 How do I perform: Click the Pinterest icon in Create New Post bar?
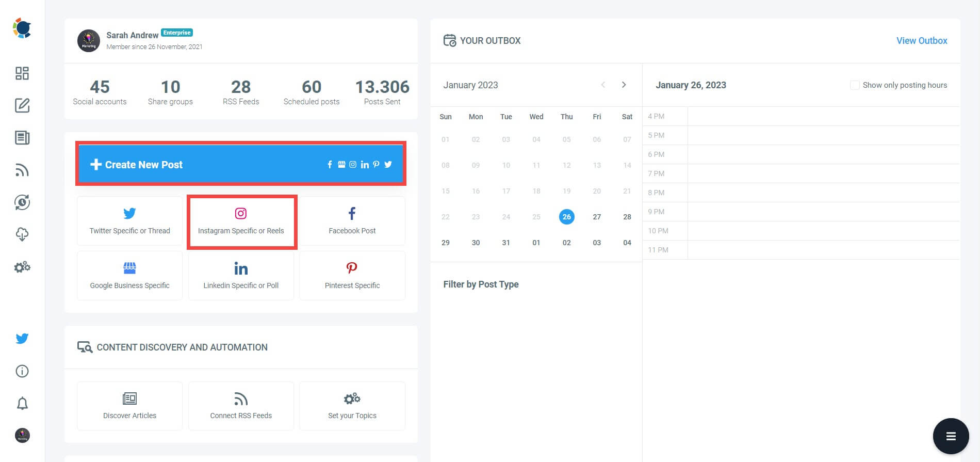(x=376, y=164)
